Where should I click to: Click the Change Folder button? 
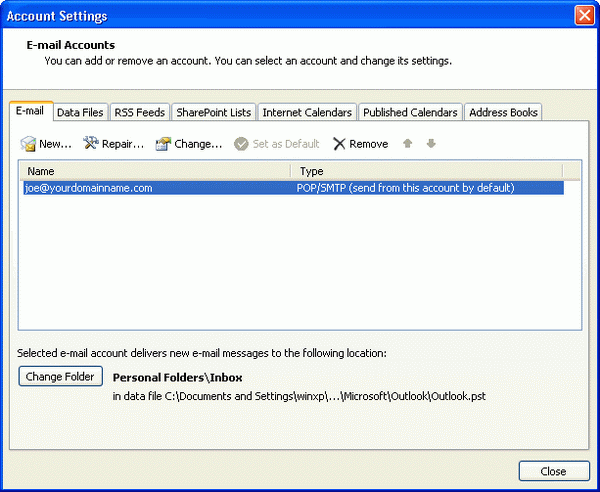[x=61, y=377]
